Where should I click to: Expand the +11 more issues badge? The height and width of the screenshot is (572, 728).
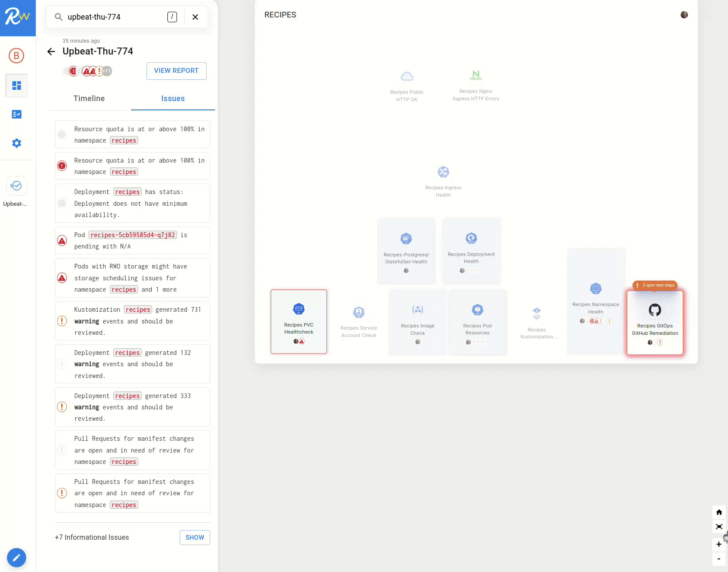[x=107, y=71]
